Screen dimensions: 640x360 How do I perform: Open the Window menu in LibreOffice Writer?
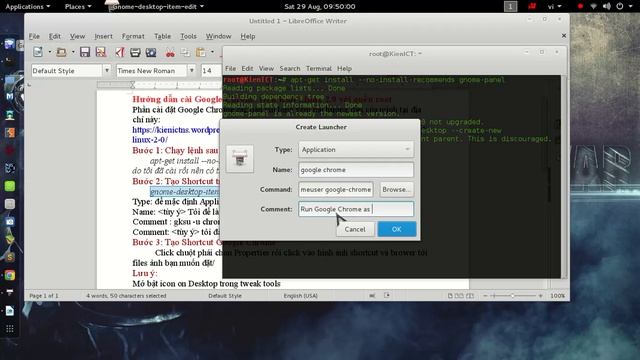pyautogui.click(x=218, y=36)
